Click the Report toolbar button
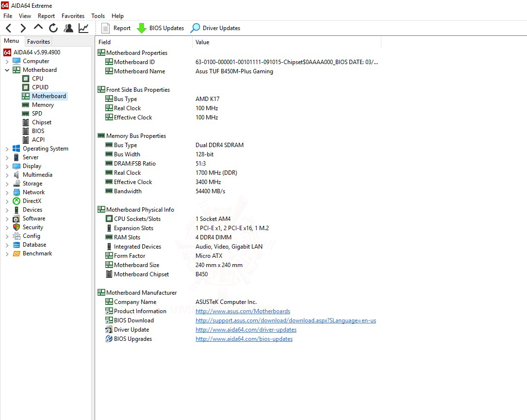Screen dimensions: 527x420 [116, 28]
